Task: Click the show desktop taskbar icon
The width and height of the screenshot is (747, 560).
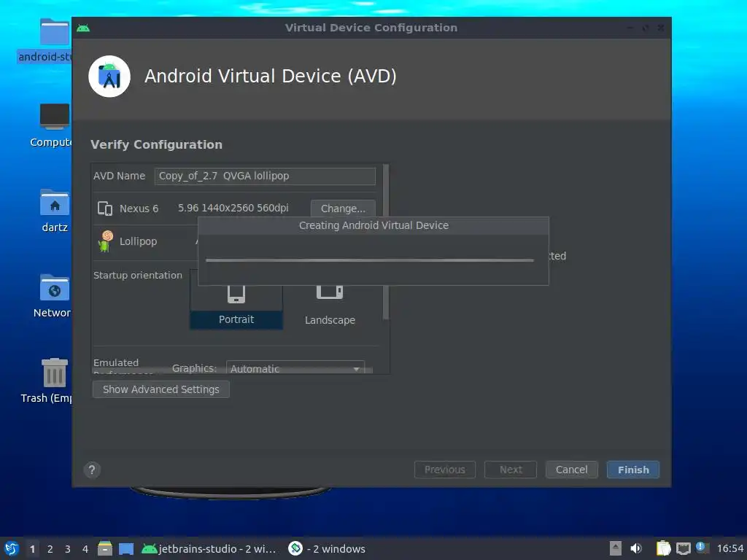Action: [126, 549]
